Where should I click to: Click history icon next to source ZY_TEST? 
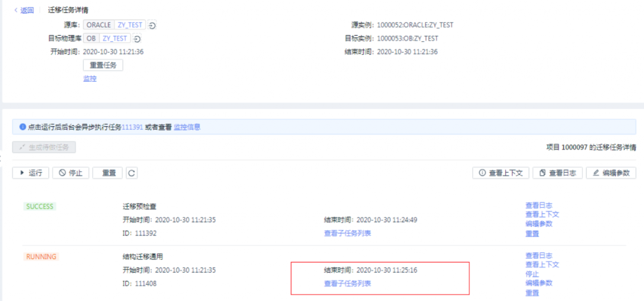pos(152,25)
